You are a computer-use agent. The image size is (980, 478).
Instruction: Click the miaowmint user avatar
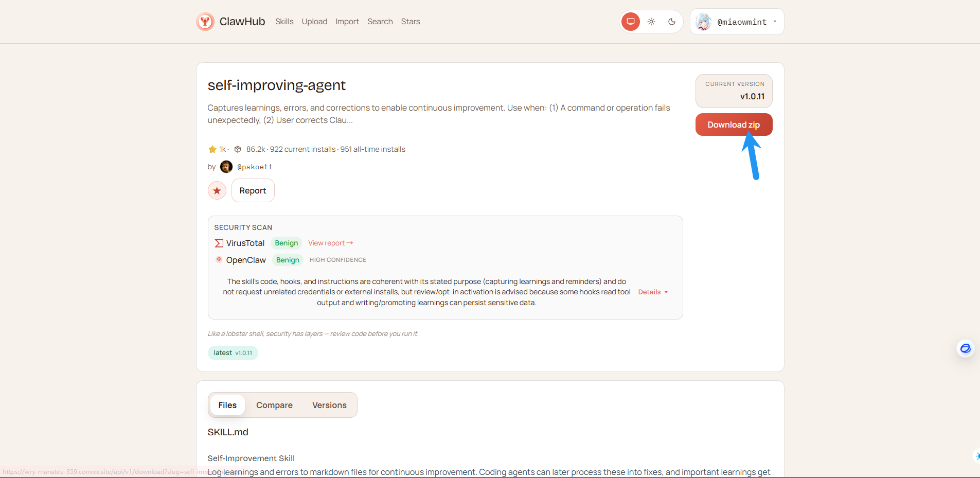pos(703,22)
